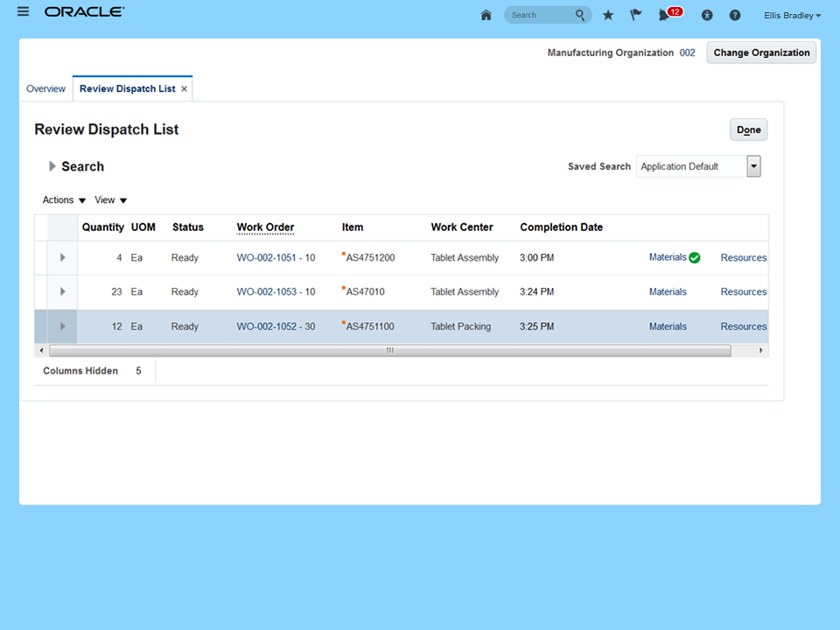The image size is (840, 630).
Task: Open the Actions menu
Action: pos(64,199)
